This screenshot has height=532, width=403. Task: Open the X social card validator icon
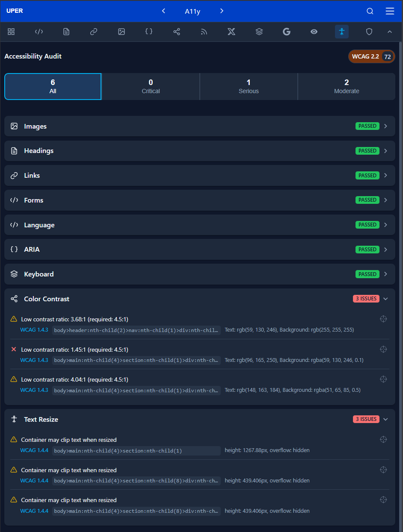pos(231,32)
